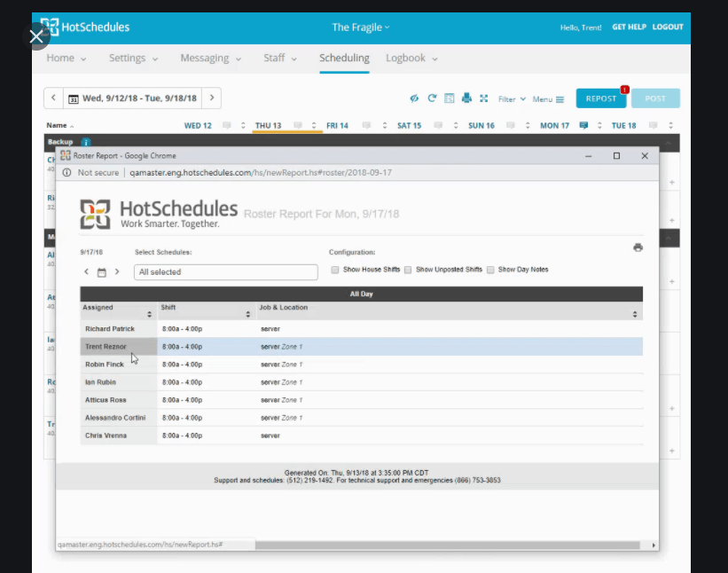Click the note icon for THU 13
This screenshot has height=573, width=728.
(298, 125)
